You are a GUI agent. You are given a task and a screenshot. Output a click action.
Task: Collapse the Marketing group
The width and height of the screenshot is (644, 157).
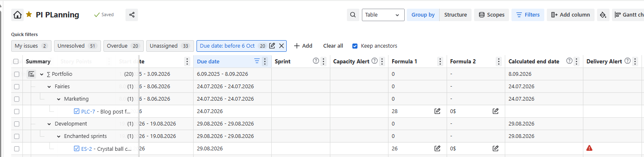tap(59, 99)
